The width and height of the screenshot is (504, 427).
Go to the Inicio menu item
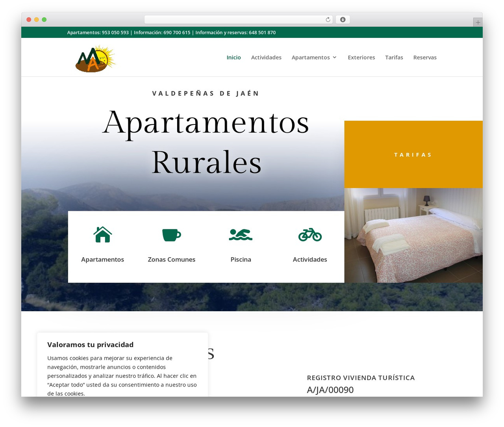pos(233,58)
